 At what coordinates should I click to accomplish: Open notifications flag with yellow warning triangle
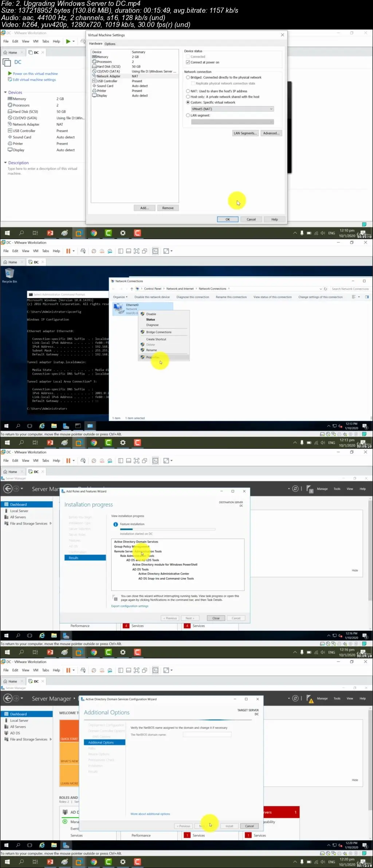[x=310, y=698]
